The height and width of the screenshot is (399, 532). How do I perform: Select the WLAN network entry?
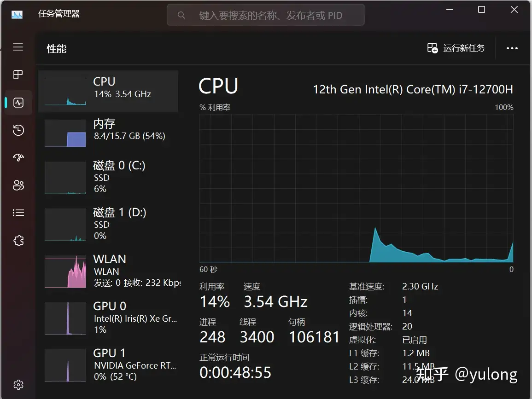tap(108, 271)
